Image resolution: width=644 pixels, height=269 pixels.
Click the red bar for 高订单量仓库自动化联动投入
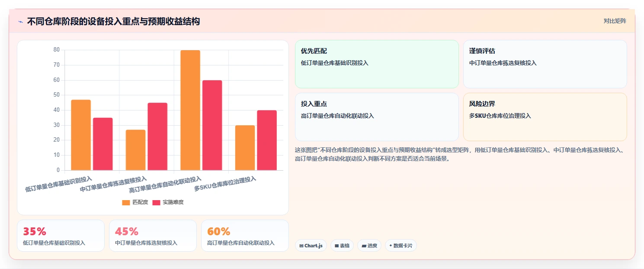[212, 125]
